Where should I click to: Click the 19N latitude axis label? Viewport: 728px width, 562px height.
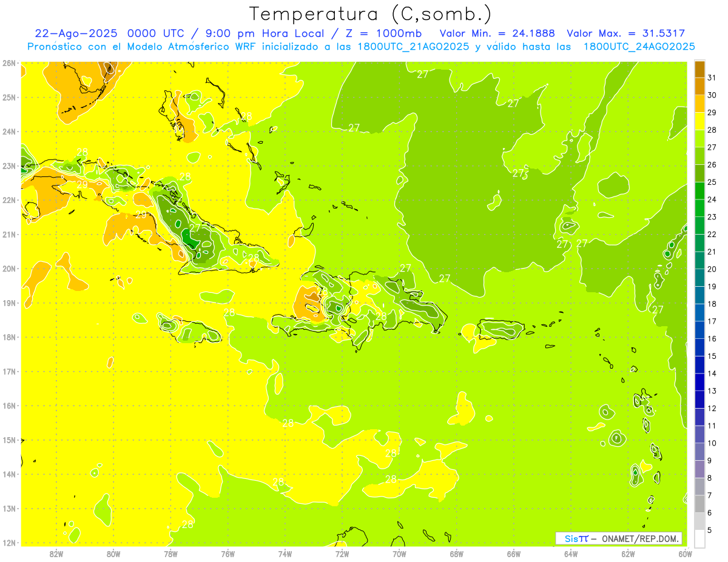9,303
